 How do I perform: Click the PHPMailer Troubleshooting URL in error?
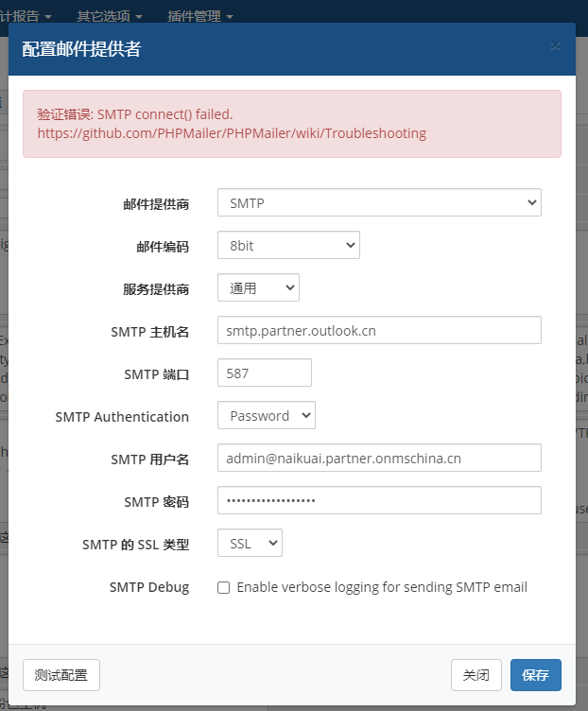coord(232,133)
